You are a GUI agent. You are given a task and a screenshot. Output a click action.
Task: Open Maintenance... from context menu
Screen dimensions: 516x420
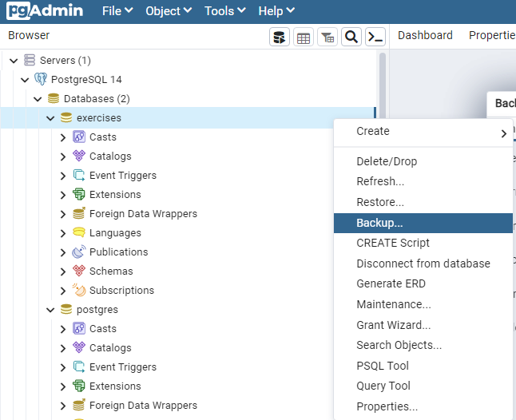pyautogui.click(x=423, y=304)
